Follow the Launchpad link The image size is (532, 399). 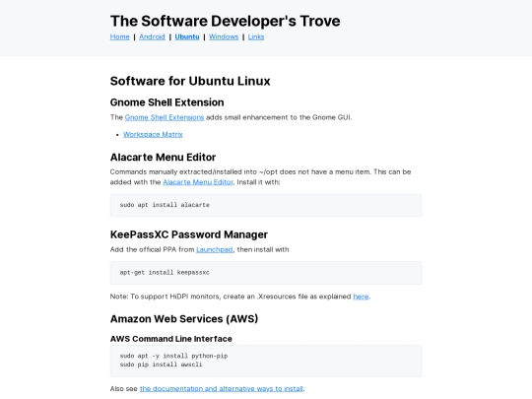click(x=215, y=249)
